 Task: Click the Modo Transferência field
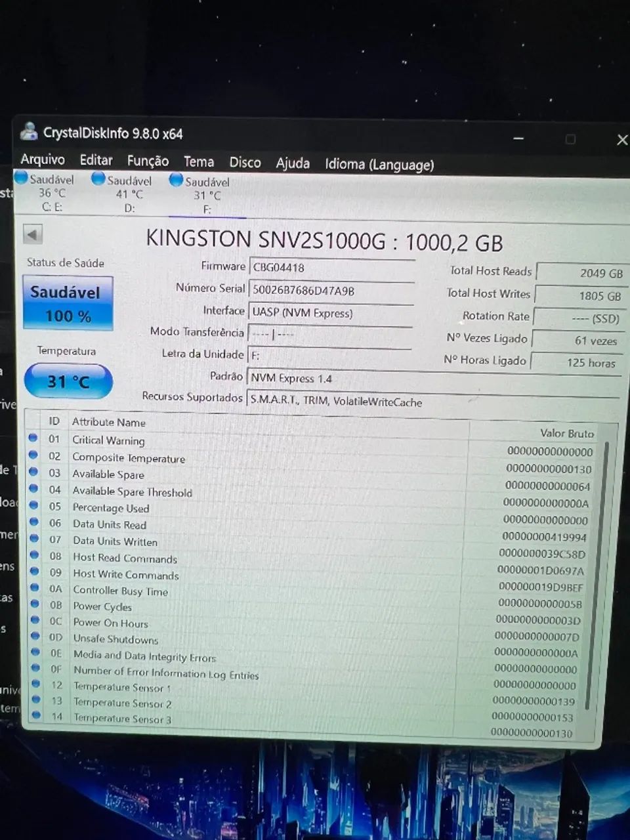point(330,334)
